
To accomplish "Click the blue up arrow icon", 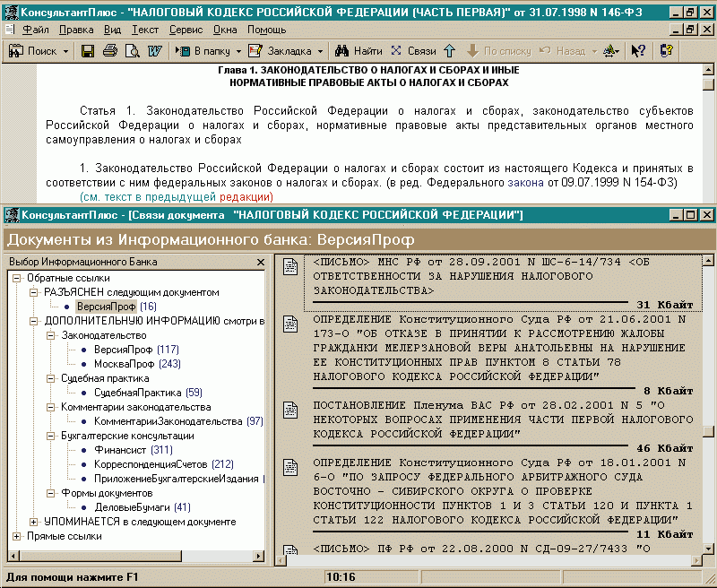I will click(450, 51).
